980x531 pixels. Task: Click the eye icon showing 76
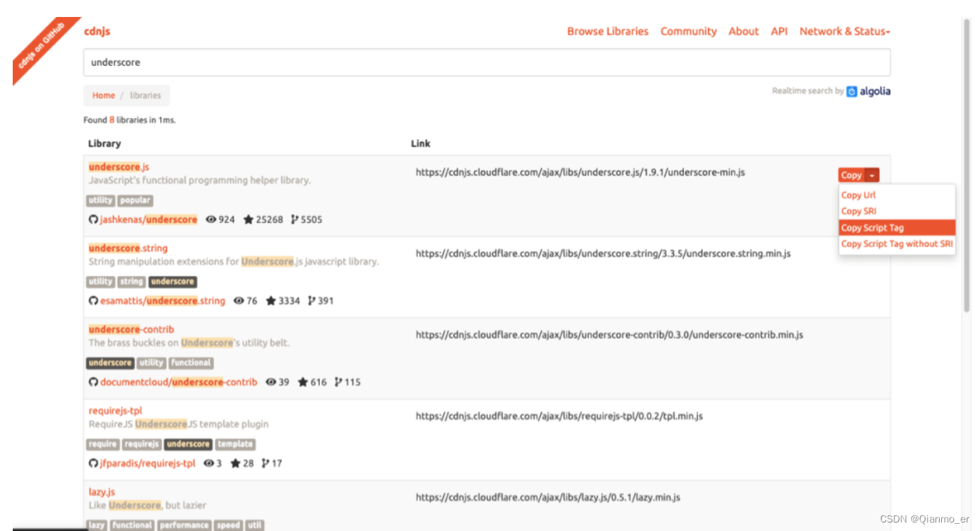pyautogui.click(x=238, y=301)
